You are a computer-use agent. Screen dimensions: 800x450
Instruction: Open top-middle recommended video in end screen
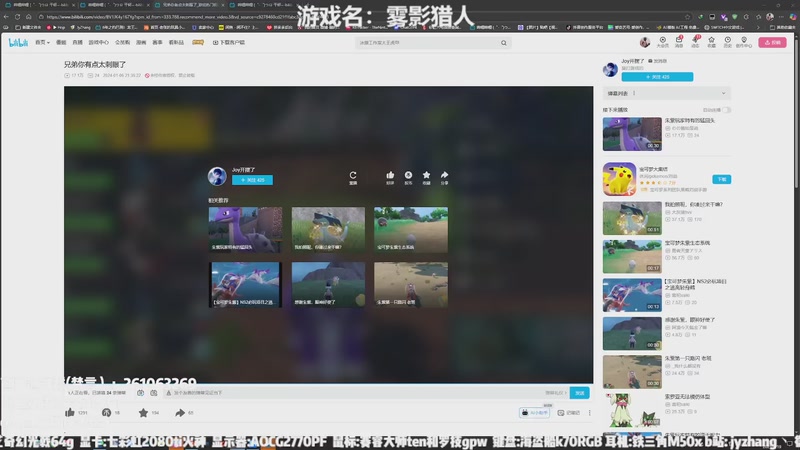pos(328,230)
